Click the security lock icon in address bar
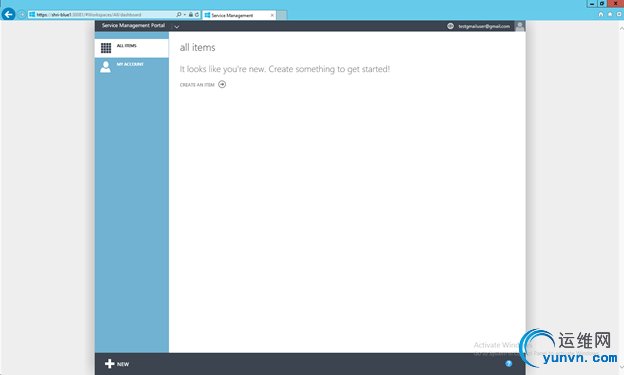This screenshot has height=375, width=624. click(x=191, y=15)
